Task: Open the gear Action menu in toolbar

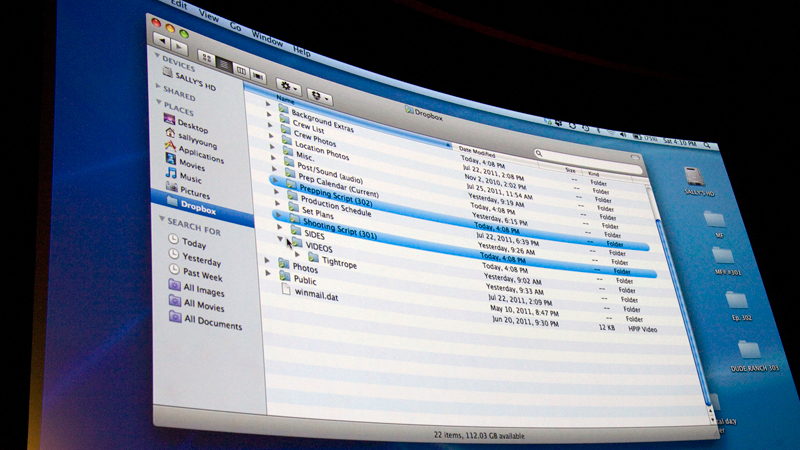Action: pyautogui.click(x=288, y=88)
